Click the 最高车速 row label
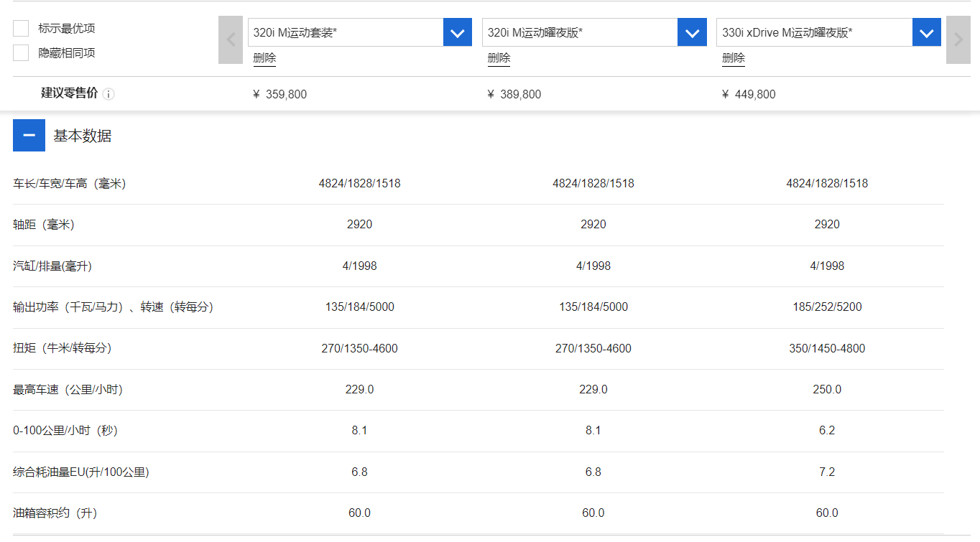Image resolution: width=980 pixels, height=542 pixels. [x=68, y=390]
